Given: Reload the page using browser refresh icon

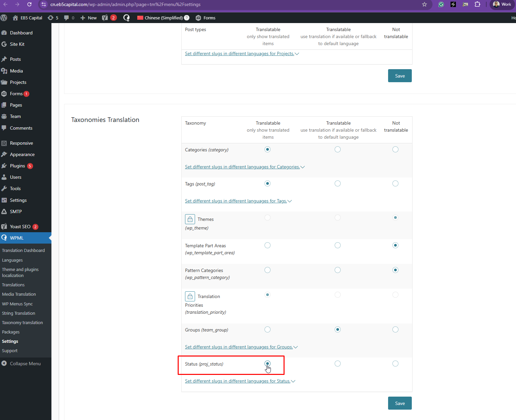Looking at the screenshot, I should tap(29, 4).
